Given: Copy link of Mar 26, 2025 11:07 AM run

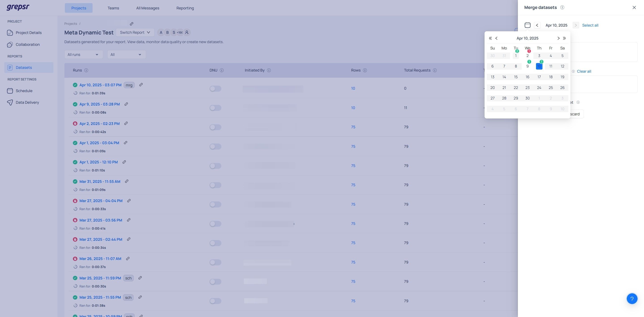Looking at the screenshot, I should [x=128, y=258].
